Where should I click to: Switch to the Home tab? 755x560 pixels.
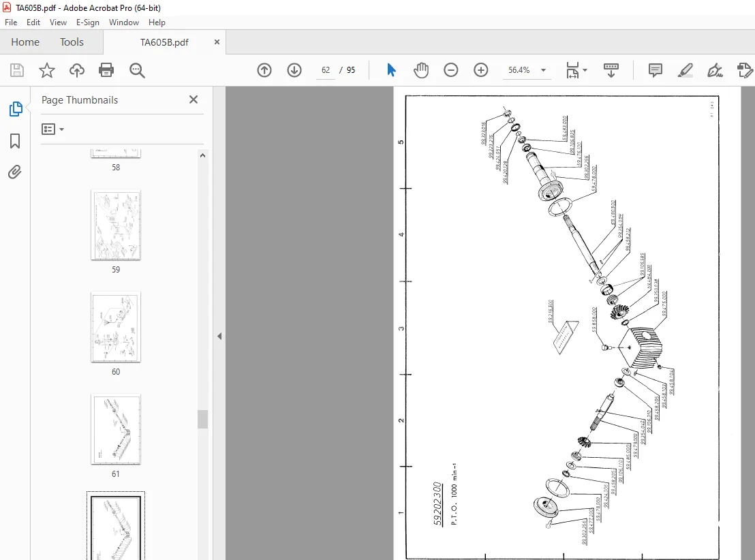pos(25,42)
